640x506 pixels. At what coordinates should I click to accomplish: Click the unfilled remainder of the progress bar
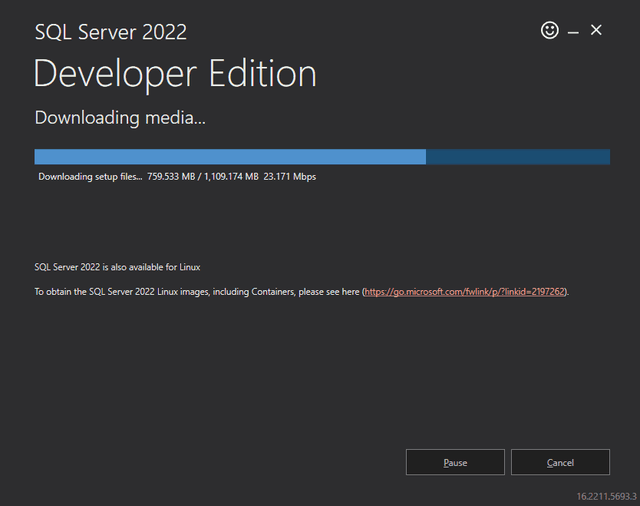[517, 157]
